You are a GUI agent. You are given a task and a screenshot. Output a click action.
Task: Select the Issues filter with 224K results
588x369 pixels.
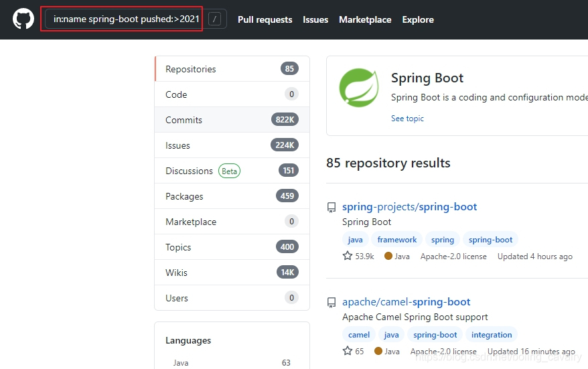click(x=232, y=145)
